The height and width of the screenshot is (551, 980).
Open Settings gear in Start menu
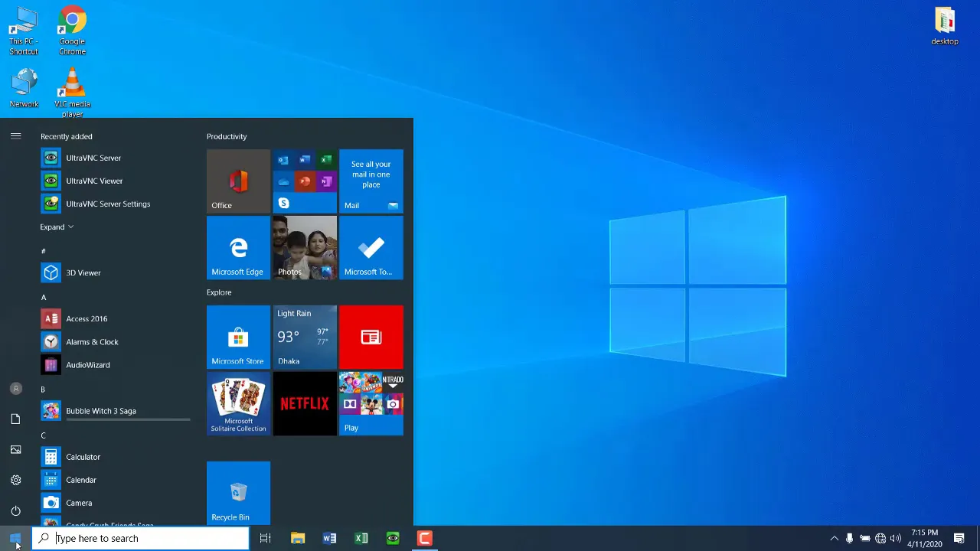15,480
